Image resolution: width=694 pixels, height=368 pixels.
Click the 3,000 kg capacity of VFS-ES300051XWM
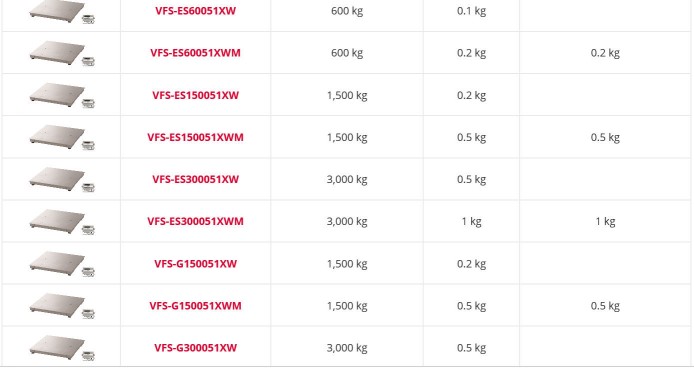tap(347, 221)
